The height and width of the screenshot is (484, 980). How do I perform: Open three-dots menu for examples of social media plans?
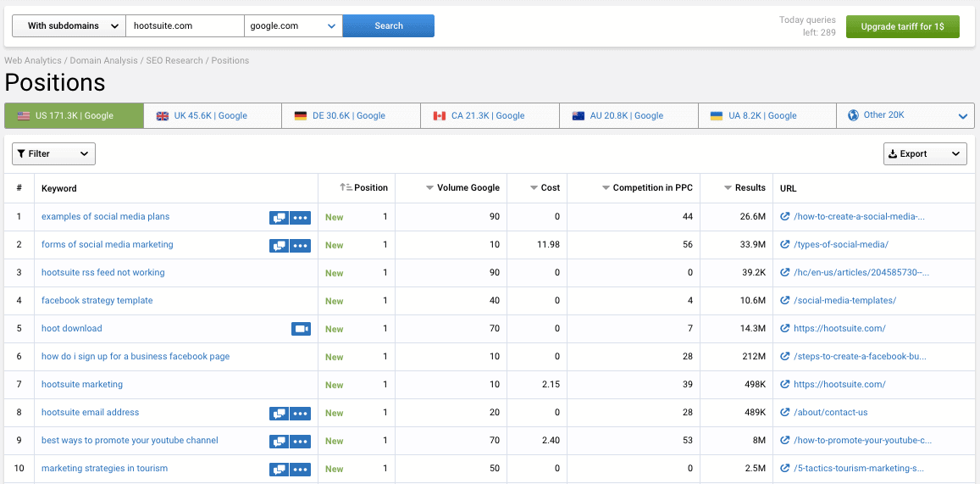[x=301, y=217]
